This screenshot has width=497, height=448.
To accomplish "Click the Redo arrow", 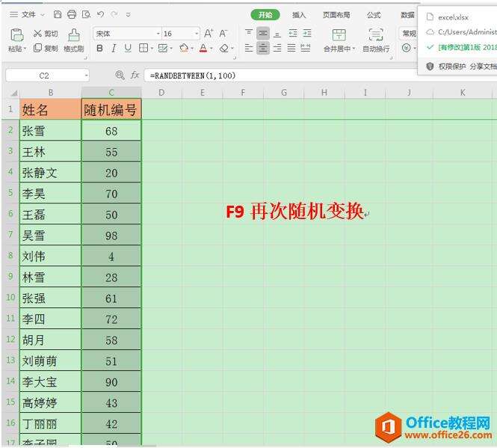I will [x=115, y=14].
